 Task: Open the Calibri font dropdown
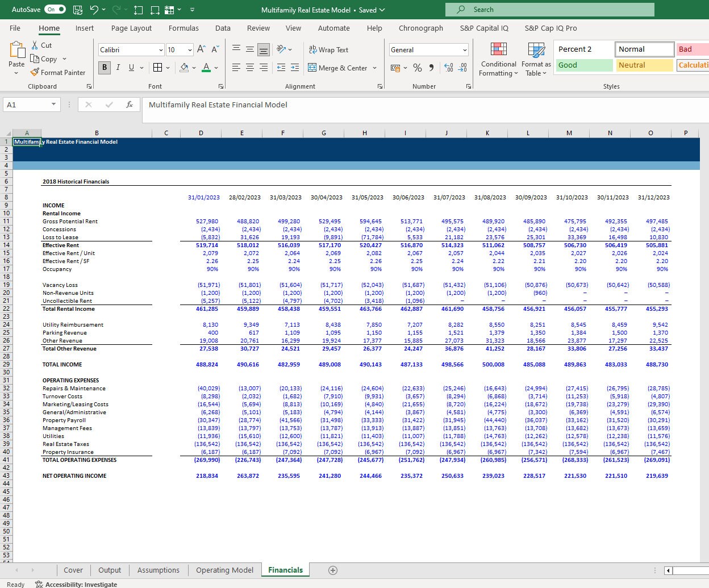click(161, 50)
